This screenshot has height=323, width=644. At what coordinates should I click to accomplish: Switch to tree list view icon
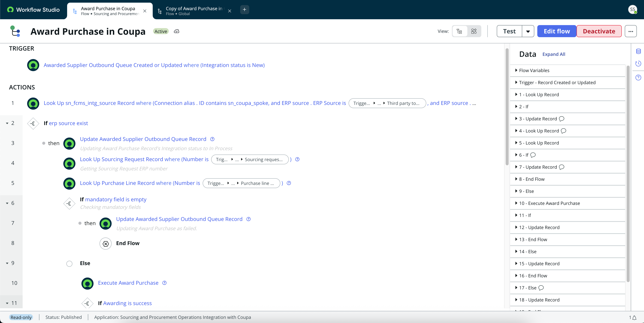pyautogui.click(x=459, y=31)
